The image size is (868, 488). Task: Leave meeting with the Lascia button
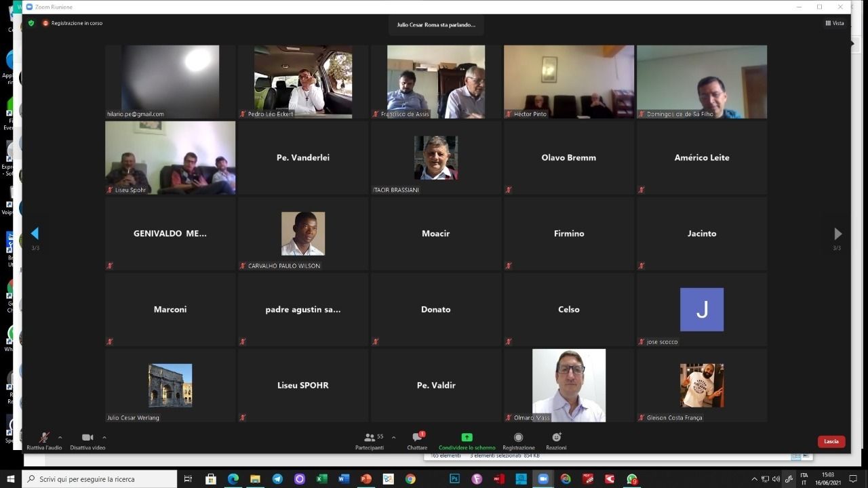[x=831, y=441]
